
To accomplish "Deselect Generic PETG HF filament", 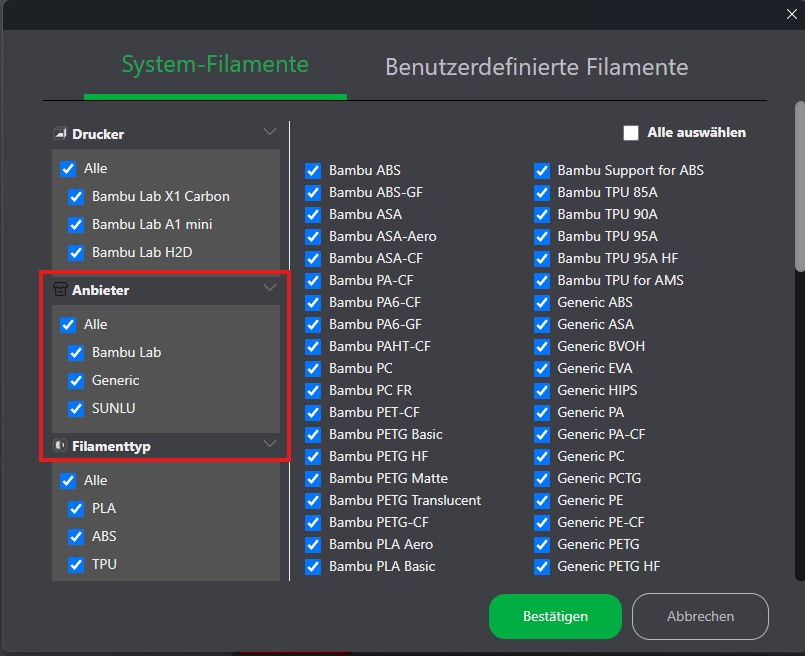I will (542, 567).
